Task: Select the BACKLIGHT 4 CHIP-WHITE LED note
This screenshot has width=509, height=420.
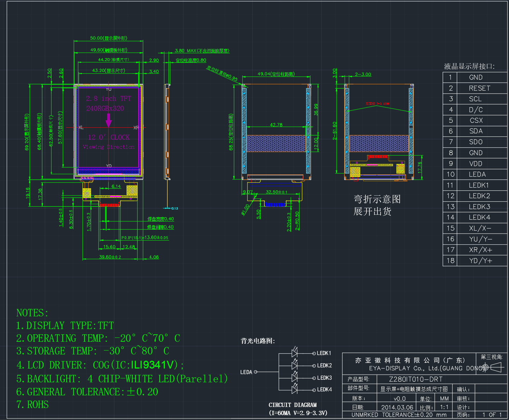Action: 122,379
